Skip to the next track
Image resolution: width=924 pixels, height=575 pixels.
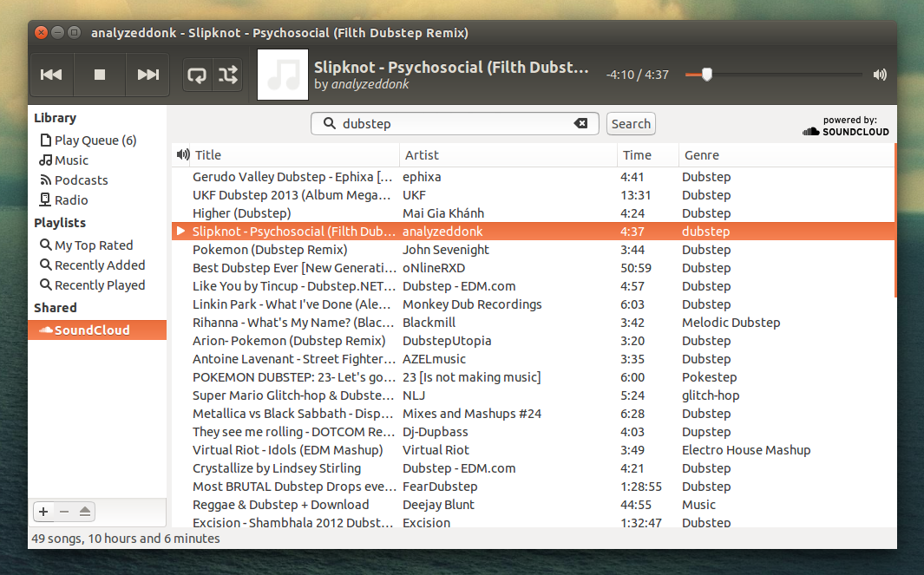[x=147, y=75]
